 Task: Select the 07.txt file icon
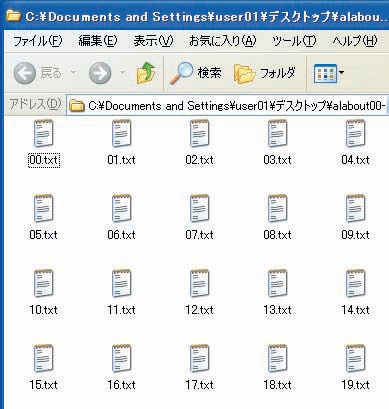point(200,209)
